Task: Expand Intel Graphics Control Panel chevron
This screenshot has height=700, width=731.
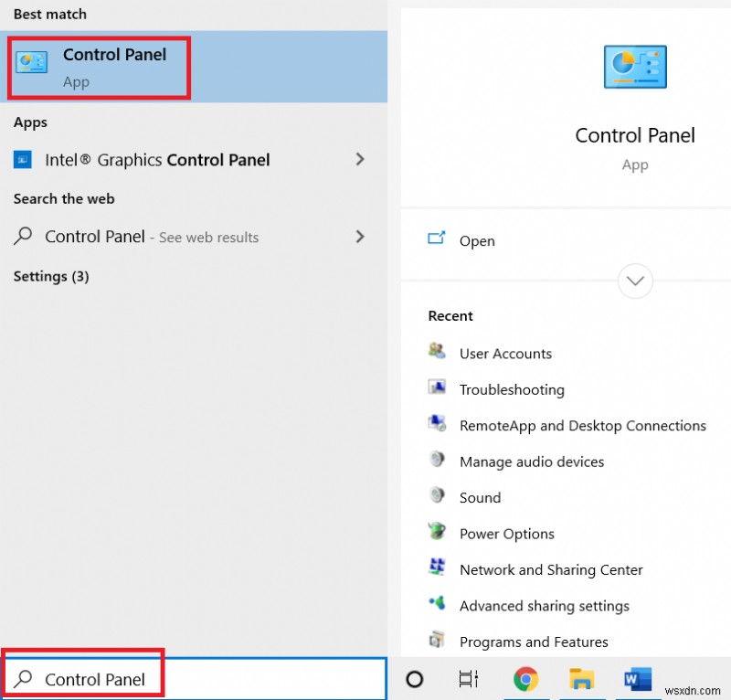Action: click(x=359, y=160)
